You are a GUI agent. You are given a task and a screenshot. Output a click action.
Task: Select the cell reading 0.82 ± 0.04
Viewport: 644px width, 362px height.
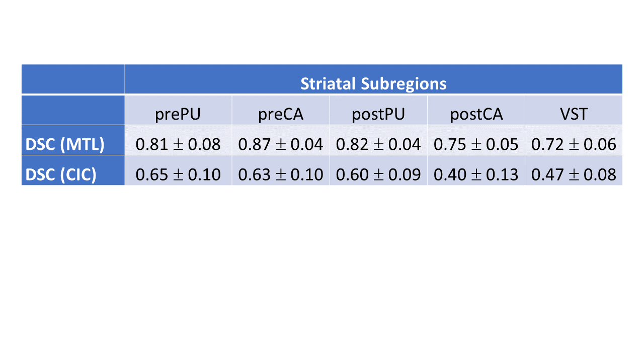tap(378, 145)
